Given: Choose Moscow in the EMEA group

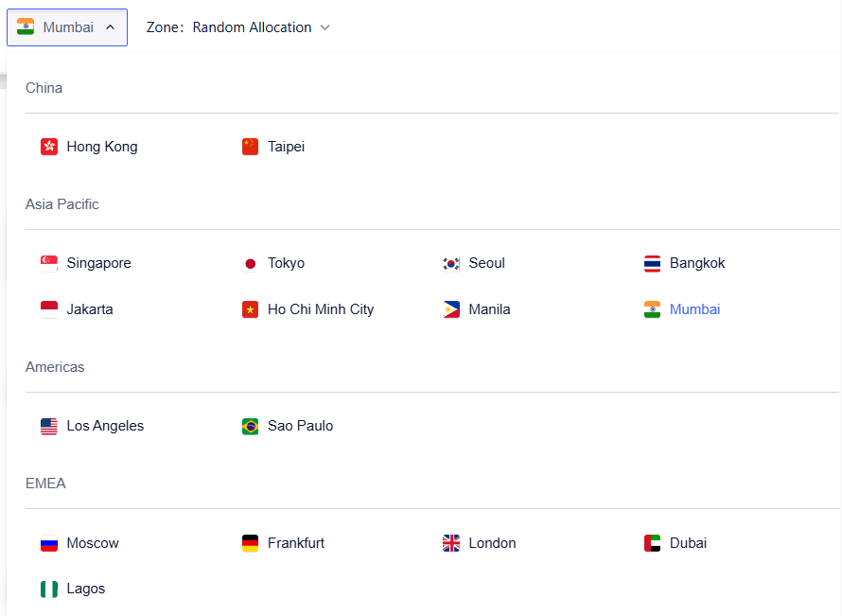Looking at the screenshot, I should point(93,543).
